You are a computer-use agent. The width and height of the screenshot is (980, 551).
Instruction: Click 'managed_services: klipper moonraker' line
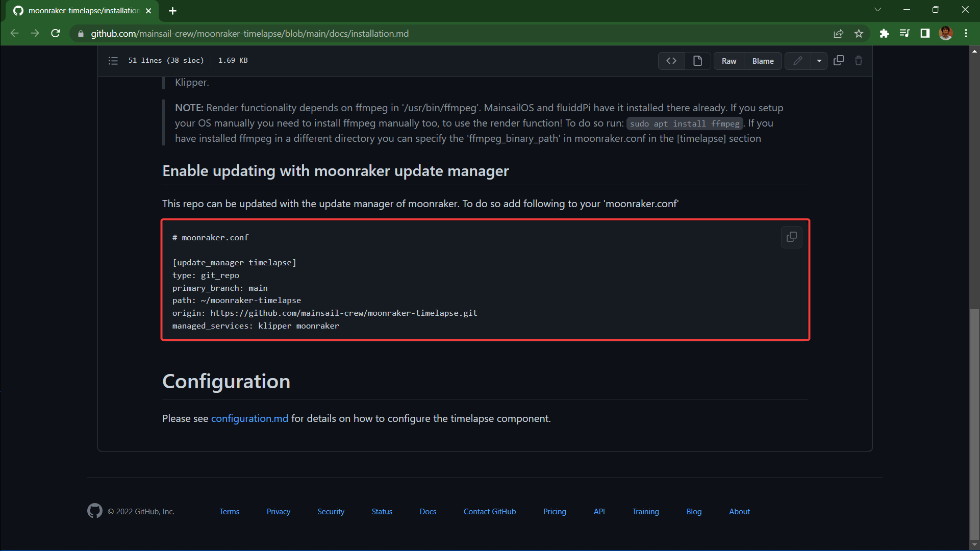(x=256, y=326)
